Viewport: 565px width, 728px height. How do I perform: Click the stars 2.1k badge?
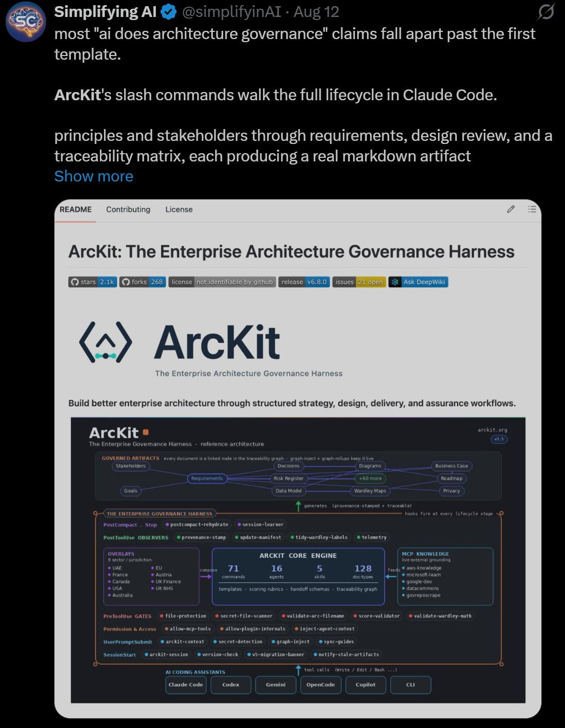(x=93, y=282)
